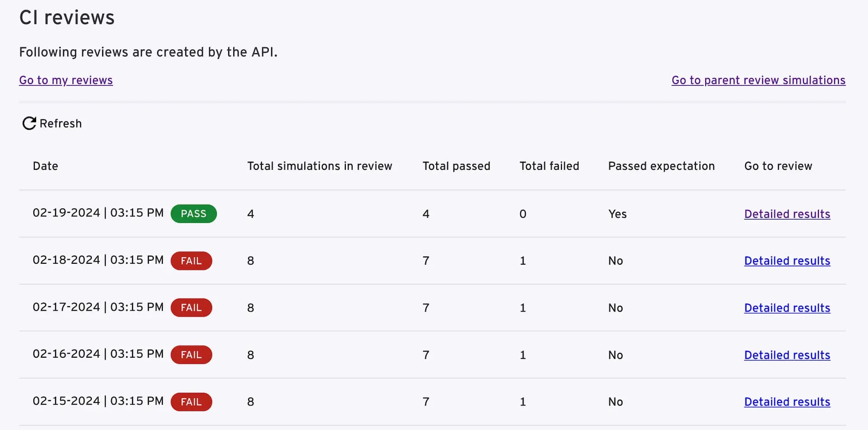This screenshot has width=868, height=430.
Task: Open Go to my reviews link
Action: pos(66,80)
